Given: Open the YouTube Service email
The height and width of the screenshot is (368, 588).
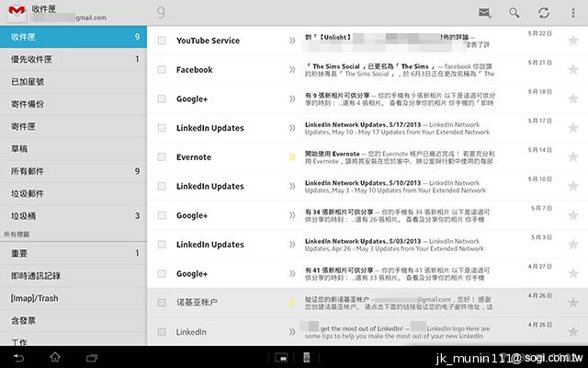Looking at the screenshot, I should pyautogui.click(x=367, y=40).
